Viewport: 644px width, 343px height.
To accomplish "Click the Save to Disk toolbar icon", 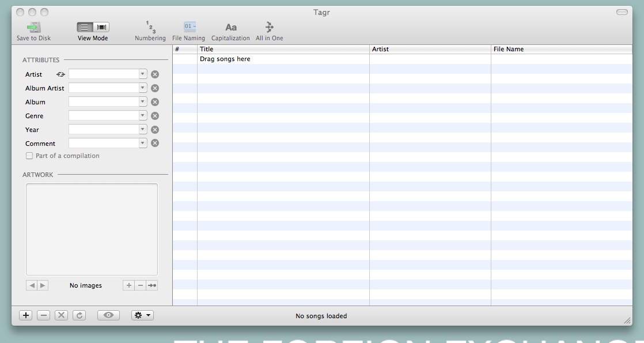I will click(x=33, y=28).
